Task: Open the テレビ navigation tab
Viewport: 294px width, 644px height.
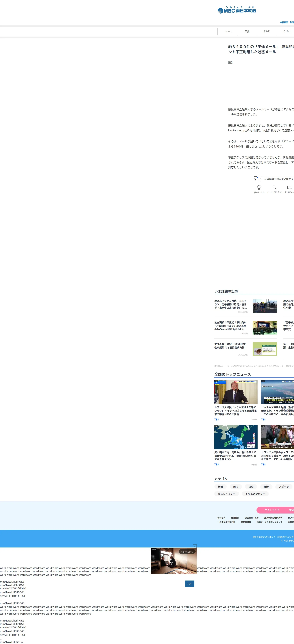Action: coord(267,32)
